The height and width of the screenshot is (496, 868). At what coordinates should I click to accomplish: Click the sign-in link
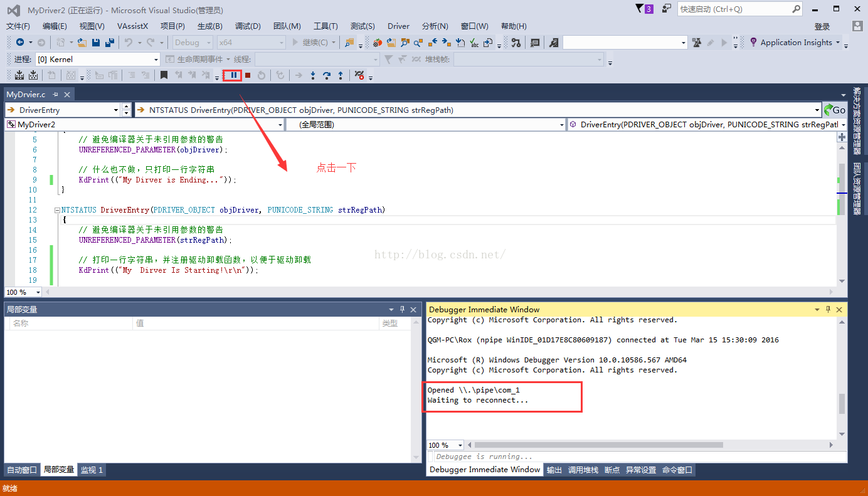pyautogui.click(x=822, y=26)
